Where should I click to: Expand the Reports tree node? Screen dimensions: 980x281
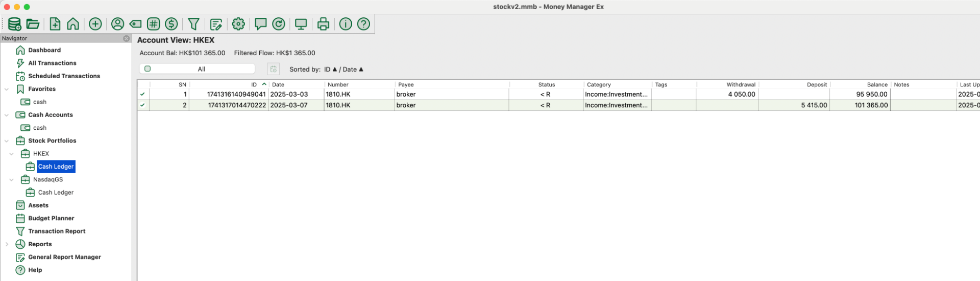[7, 244]
